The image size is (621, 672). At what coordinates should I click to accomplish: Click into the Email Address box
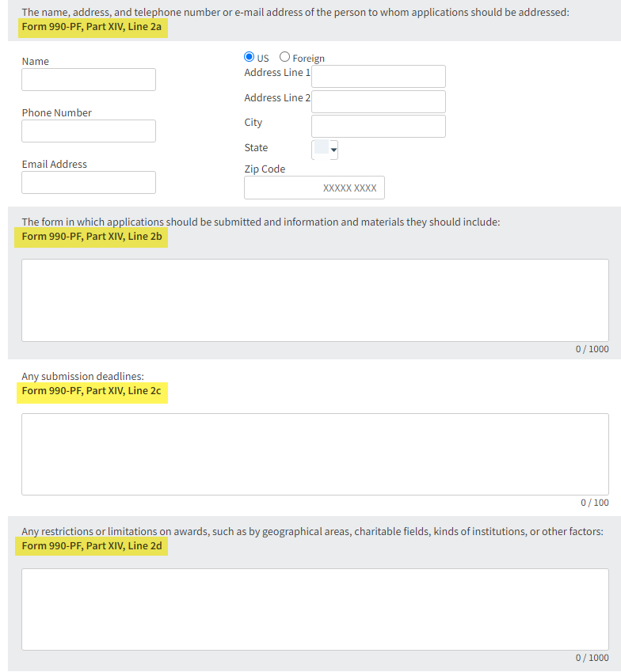(89, 183)
